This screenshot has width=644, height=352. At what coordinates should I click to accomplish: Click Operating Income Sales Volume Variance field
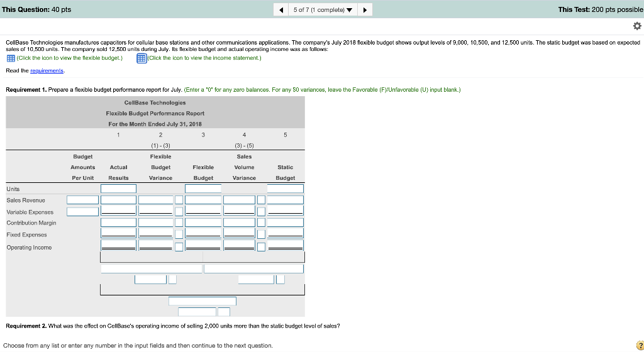pos(239,245)
